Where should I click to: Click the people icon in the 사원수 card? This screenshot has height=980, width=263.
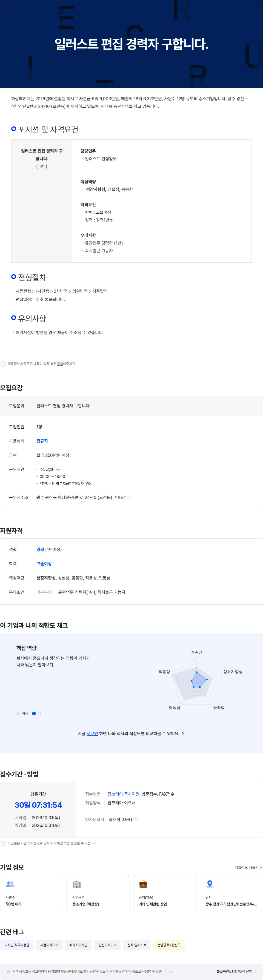(10, 884)
